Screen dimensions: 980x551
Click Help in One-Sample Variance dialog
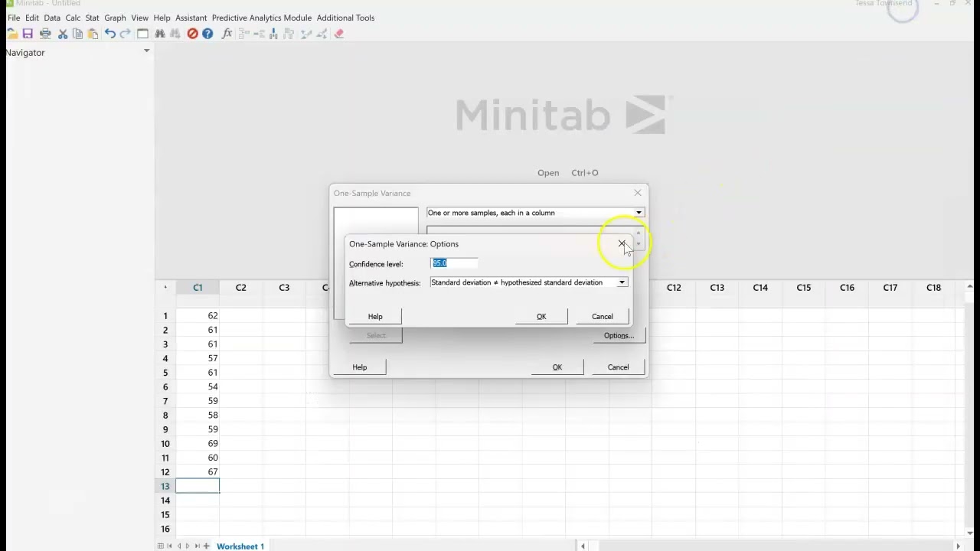point(360,367)
